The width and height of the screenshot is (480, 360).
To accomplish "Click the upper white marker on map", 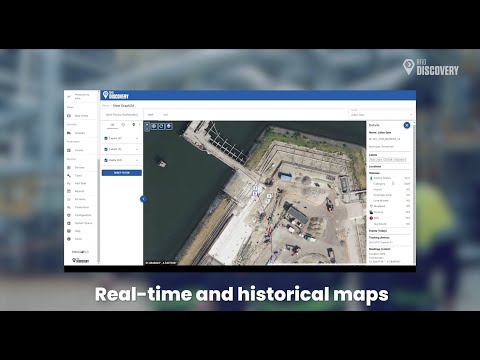I will (x=255, y=188).
